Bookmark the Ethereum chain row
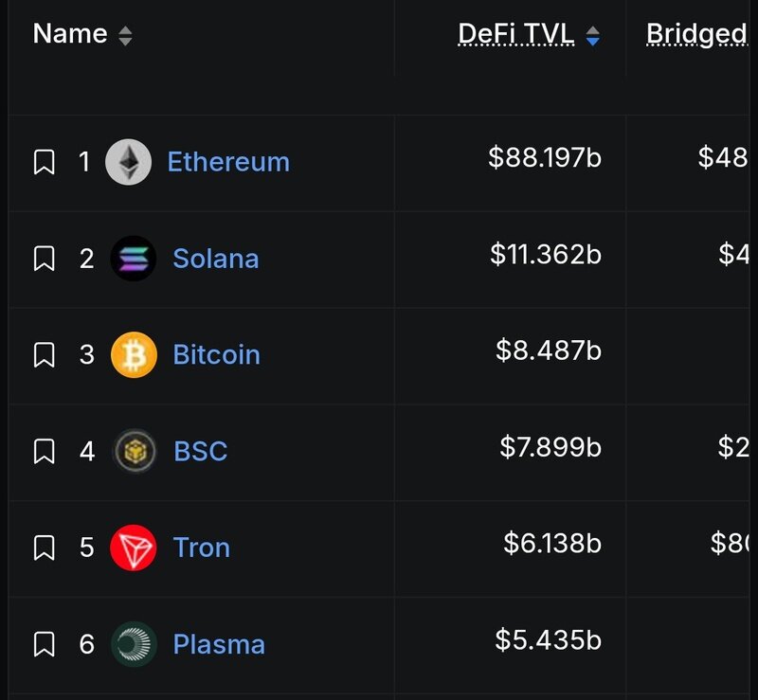The height and width of the screenshot is (700, 758). 44,162
